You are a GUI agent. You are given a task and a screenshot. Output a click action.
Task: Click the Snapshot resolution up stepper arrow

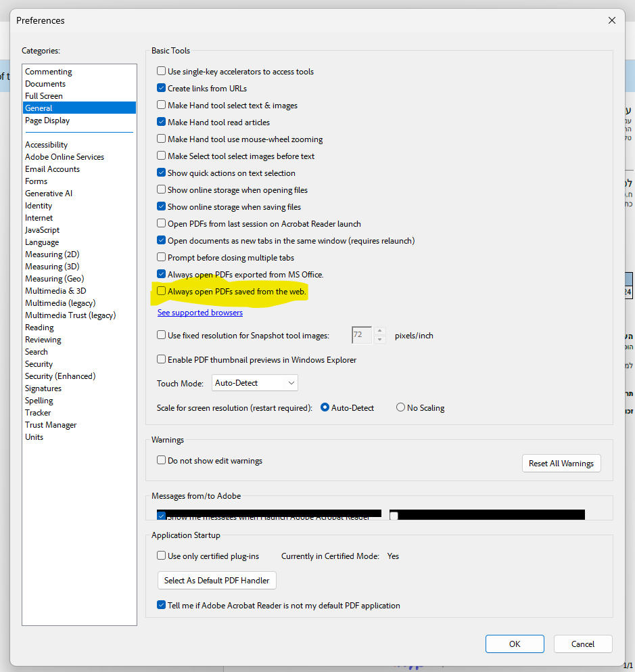[x=379, y=332]
